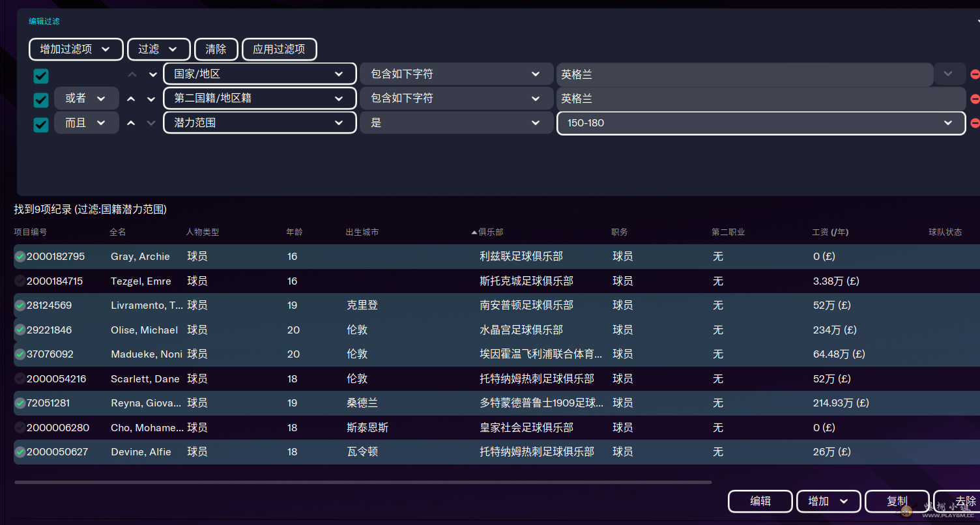Open the 是 condition dropdown

[x=457, y=122]
